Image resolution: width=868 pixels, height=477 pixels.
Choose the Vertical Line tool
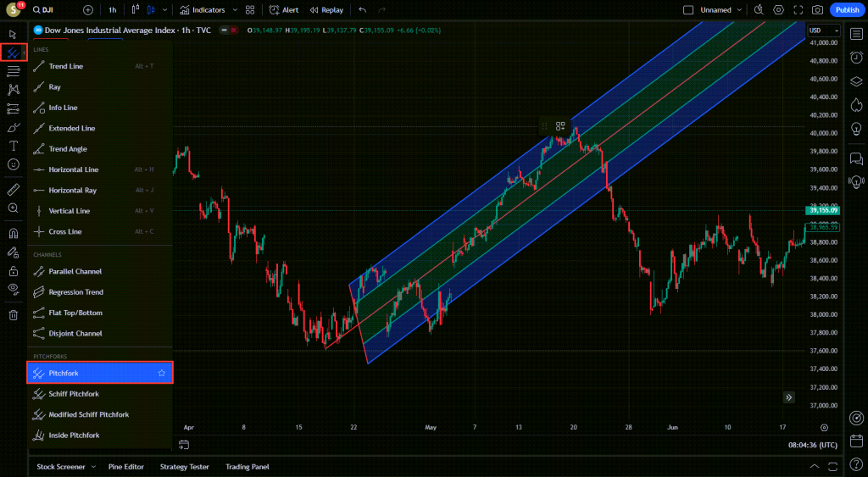click(100, 211)
